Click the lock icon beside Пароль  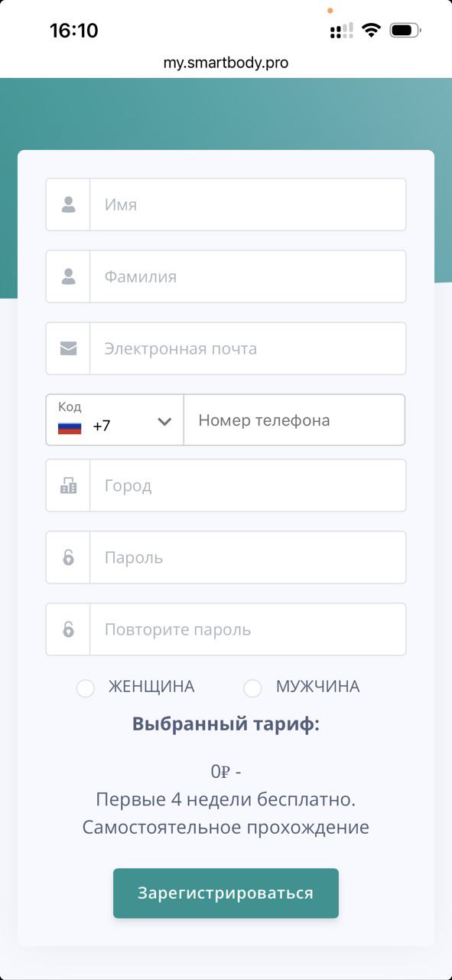tap(69, 557)
